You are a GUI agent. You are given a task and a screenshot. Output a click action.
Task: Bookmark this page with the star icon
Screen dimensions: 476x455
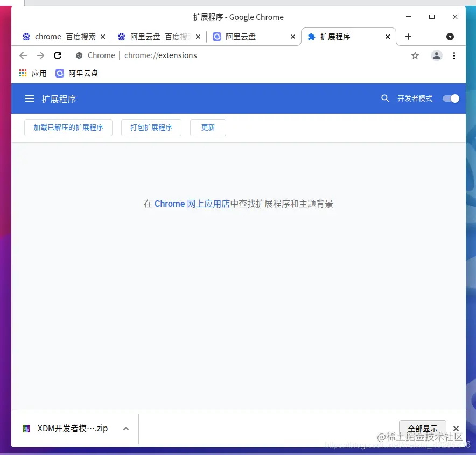point(415,55)
